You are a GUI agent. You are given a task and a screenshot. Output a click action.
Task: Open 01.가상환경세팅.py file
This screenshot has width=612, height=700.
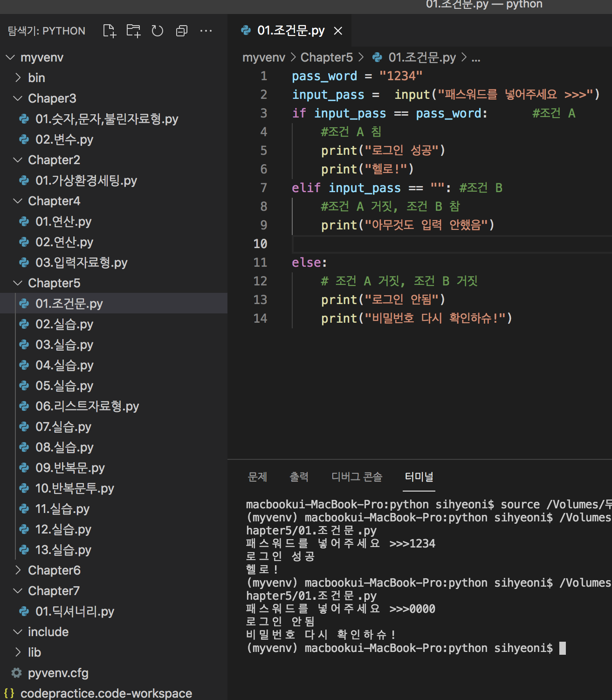(x=114, y=180)
